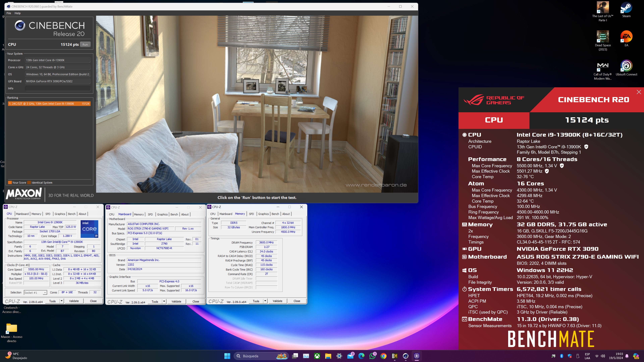Switch to the SPD tab in the Memory CPU-Z window

tap(251, 214)
